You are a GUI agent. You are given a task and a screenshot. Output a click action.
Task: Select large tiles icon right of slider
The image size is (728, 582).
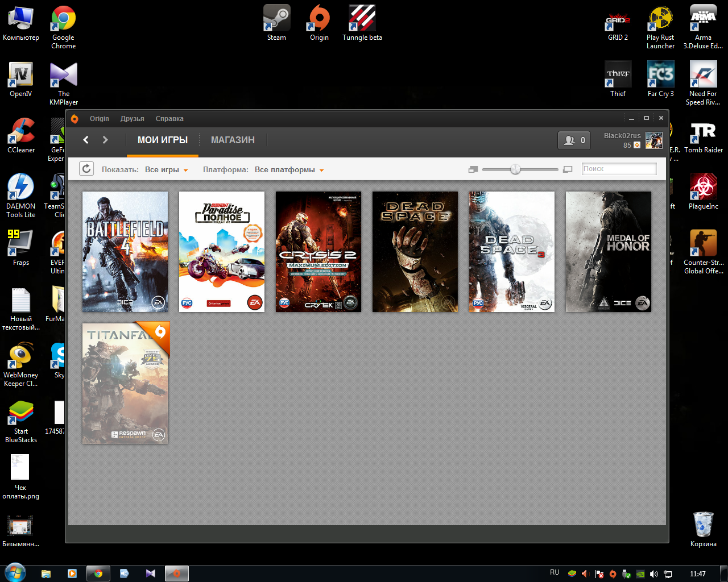click(568, 169)
